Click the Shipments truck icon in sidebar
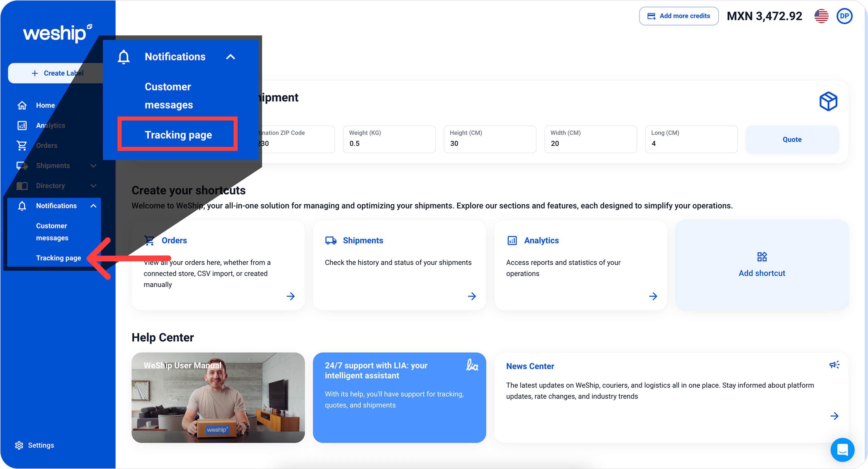The image size is (868, 469). click(x=22, y=166)
